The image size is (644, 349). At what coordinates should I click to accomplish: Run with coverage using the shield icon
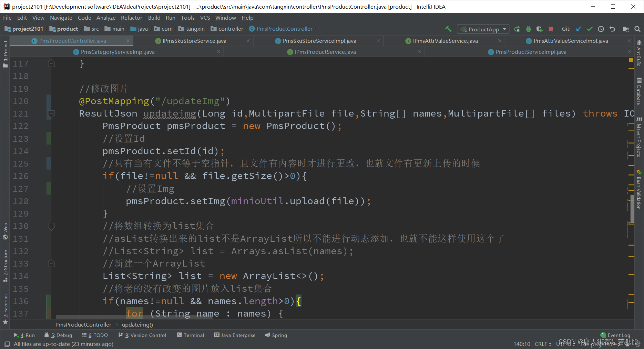[540, 29]
